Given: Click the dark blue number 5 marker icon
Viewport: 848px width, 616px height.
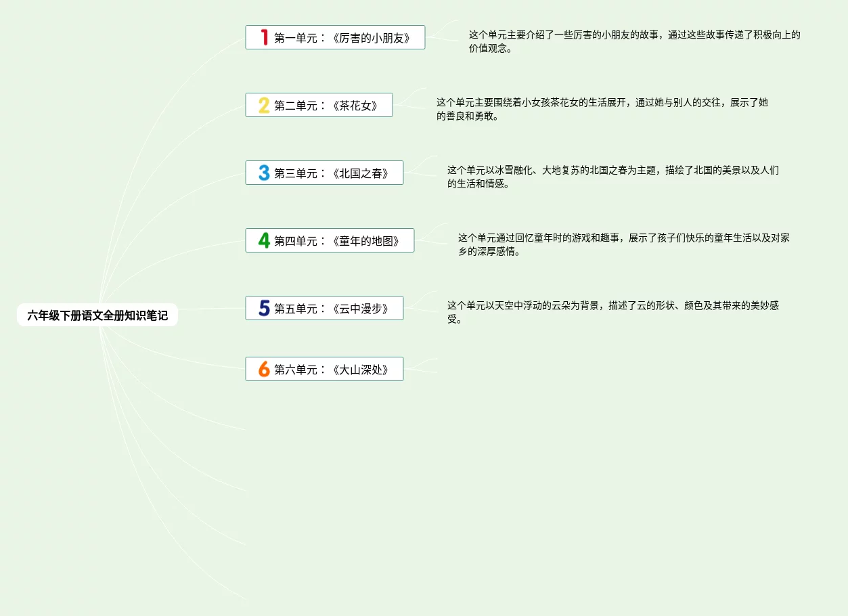Looking at the screenshot, I should 264,308.
